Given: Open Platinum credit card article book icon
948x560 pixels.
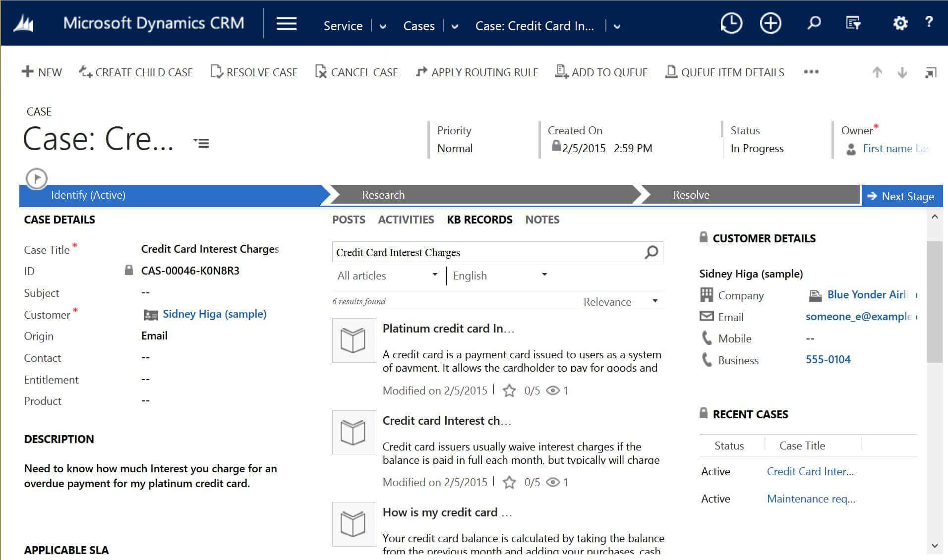Looking at the screenshot, I should tap(354, 340).
